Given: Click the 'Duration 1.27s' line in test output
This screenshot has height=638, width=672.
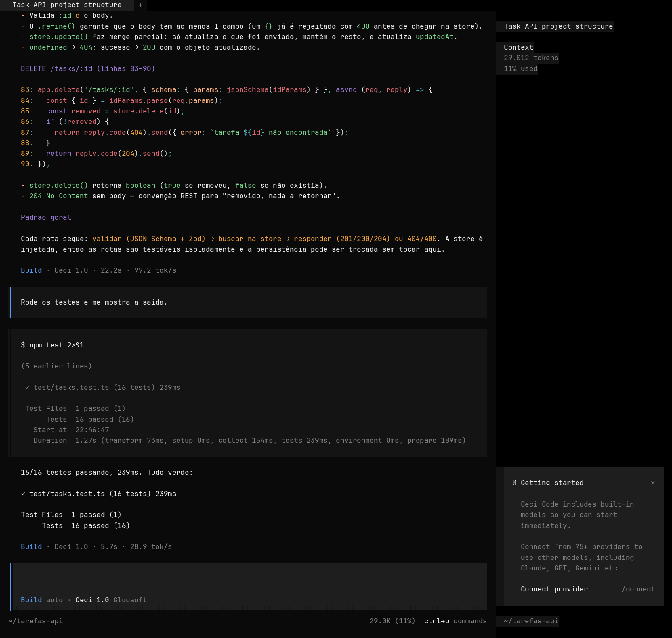Looking at the screenshot, I should tap(249, 441).
